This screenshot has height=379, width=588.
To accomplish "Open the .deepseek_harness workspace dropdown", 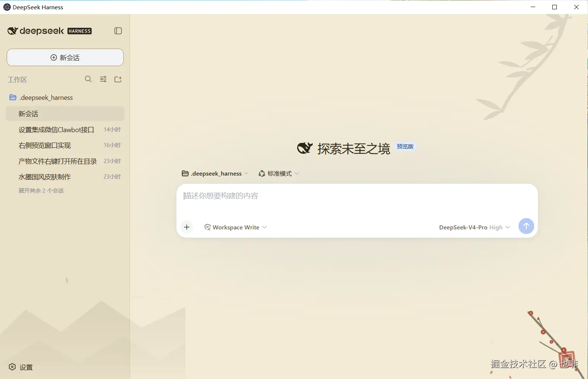I will [x=215, y=173].
